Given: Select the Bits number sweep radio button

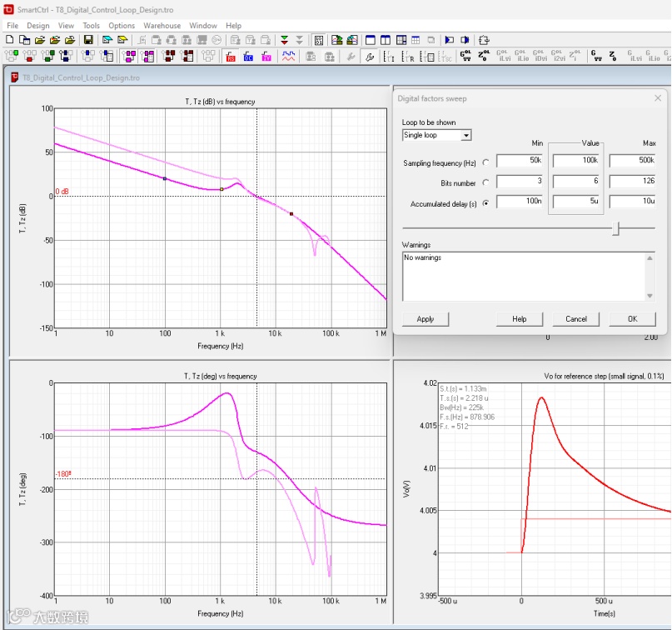Looking at the screenshot, I should pos(486,182).
